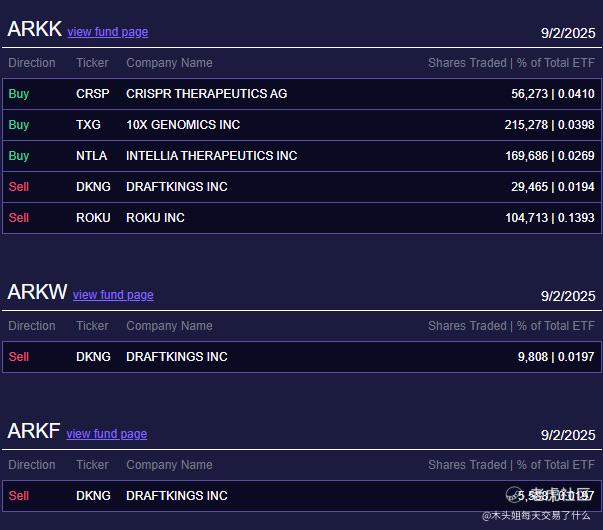The height and width of the screenshot is (530, 603).
Task: Click ARKF Ticker column header
Action: tap(92, 465)
